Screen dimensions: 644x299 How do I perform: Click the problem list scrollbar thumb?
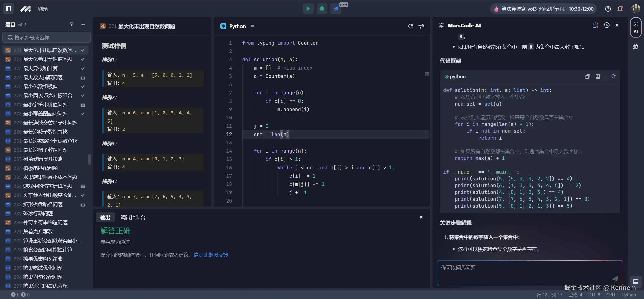point(89,159)
